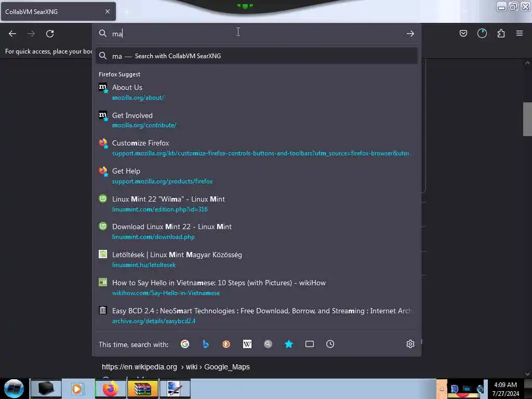Screen dimensions: 532x399
Task: Search this time with Wikipedia
Action: 247,344
